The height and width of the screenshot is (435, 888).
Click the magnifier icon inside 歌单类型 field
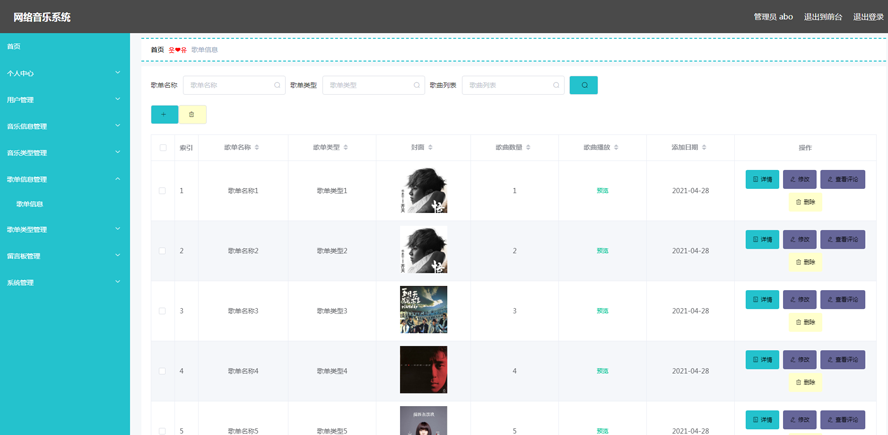pyautogui.click(x=416, y=85)
